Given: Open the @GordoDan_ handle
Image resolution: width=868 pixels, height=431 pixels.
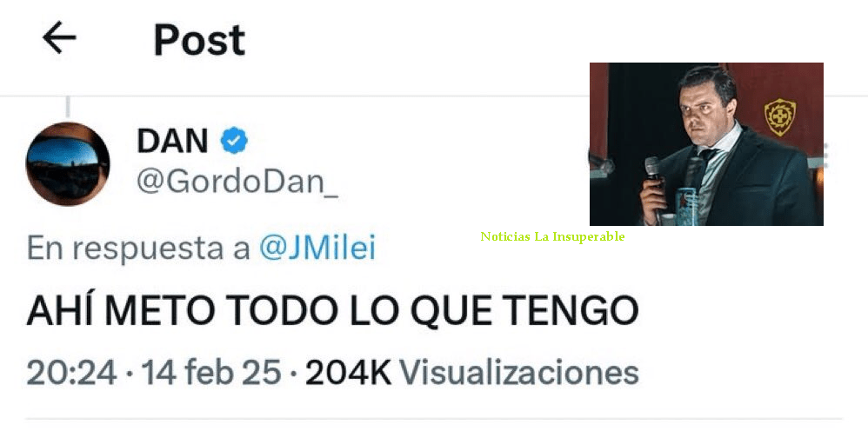Looking at the screenshot, I should 237,182.
